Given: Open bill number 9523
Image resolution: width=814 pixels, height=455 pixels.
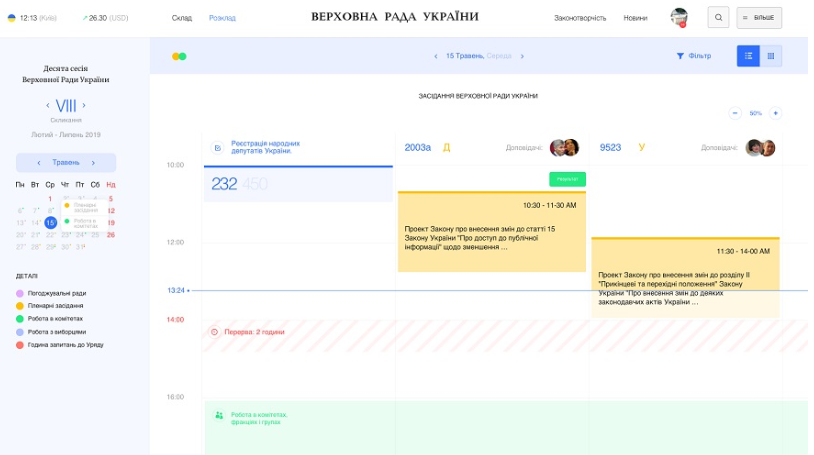Looking at the screenshot, I should [x=610, y=148].
